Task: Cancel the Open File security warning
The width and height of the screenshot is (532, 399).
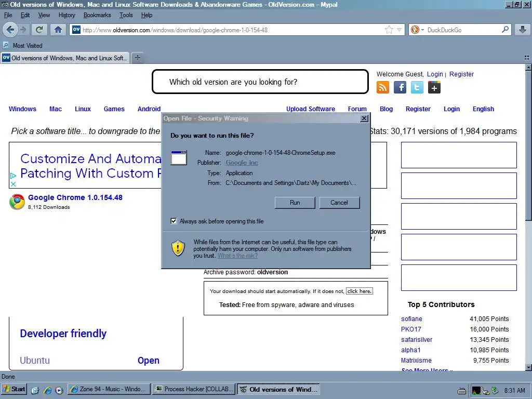Action: [339, 203]
